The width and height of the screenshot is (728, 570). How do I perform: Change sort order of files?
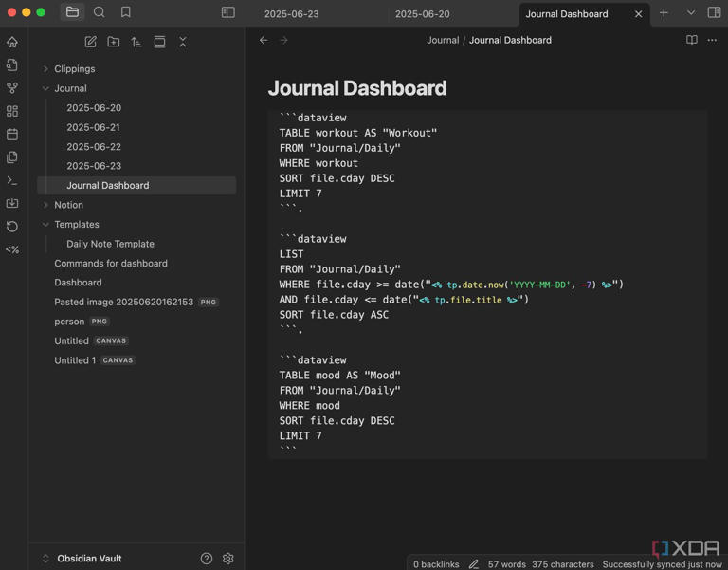[x=136, y=42]
